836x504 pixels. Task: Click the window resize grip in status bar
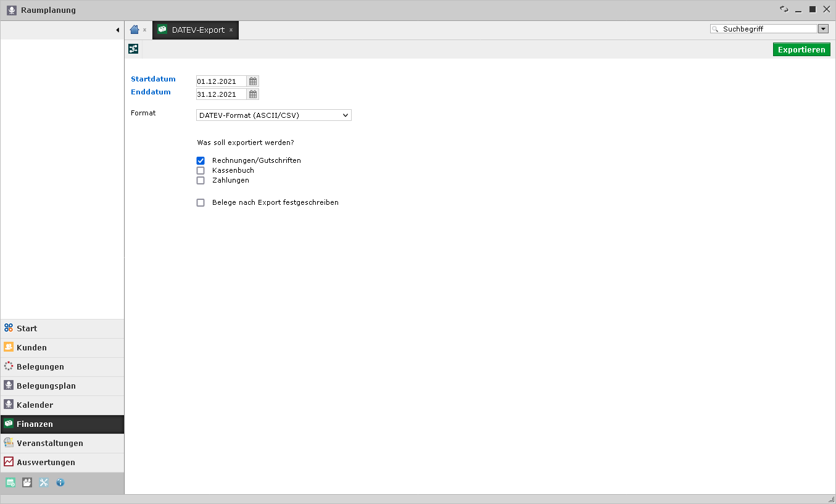pos(830,499)
